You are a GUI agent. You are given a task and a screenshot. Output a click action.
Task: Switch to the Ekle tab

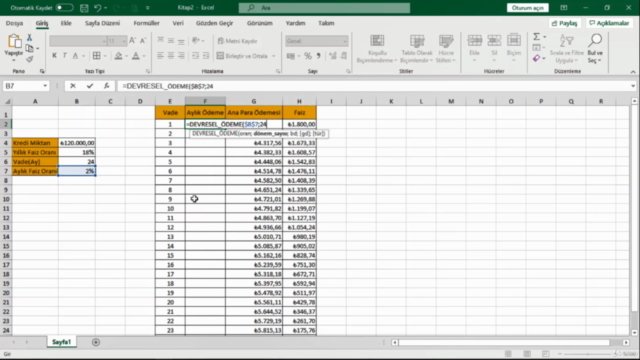click(x=66, y=23)
